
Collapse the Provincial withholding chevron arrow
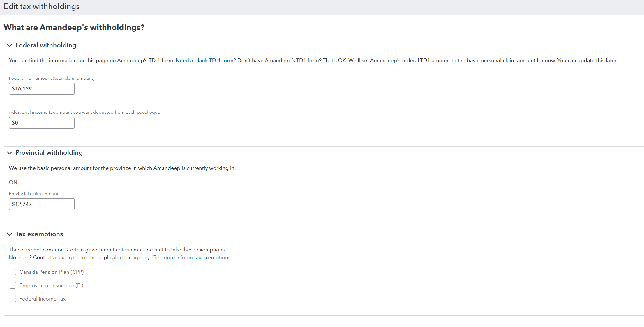9,153
